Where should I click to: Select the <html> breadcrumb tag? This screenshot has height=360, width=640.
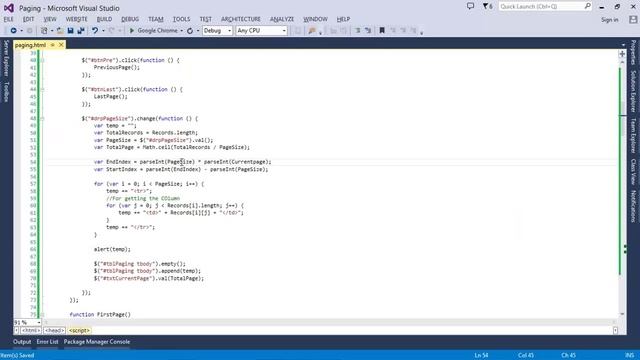(x=31, y=330)
